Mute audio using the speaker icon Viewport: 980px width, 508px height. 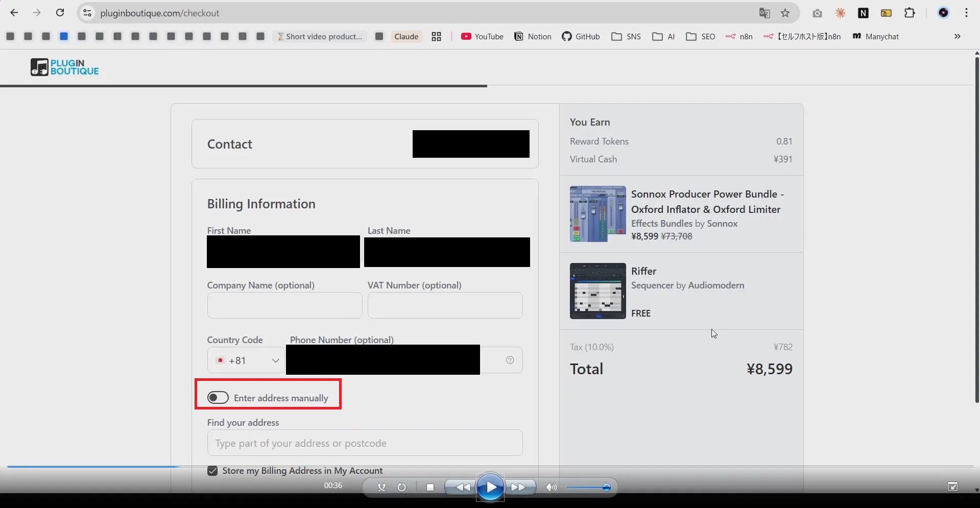(551, 487)
